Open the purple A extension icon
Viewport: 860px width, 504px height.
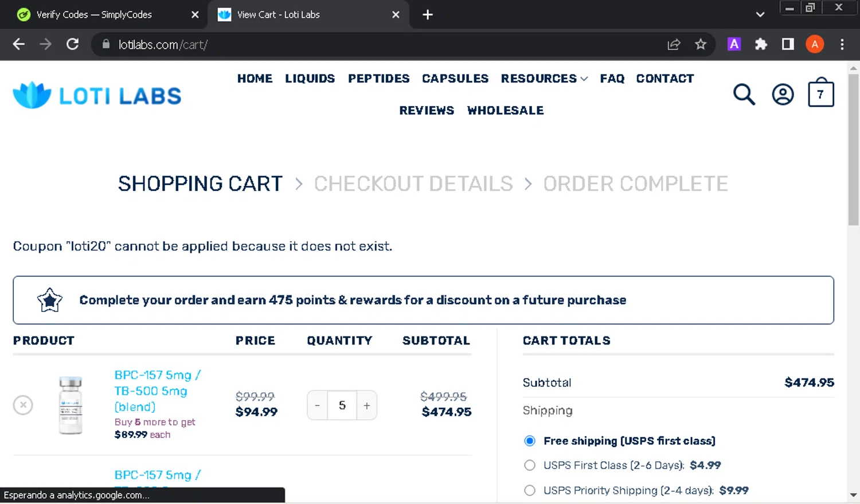coord(734,44)
